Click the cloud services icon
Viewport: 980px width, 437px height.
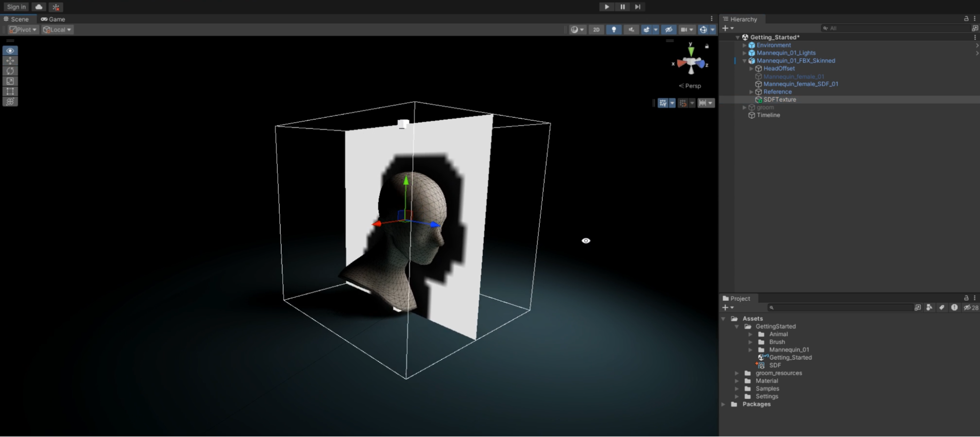tap(39, 7)
